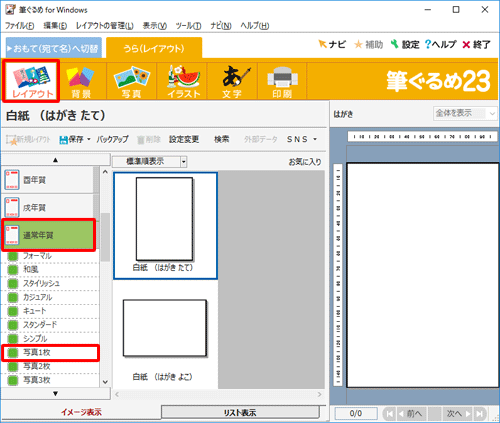This screenshot has height=423, width=500.
Task: Click the 保存 save icon
Action: (63, 140)
